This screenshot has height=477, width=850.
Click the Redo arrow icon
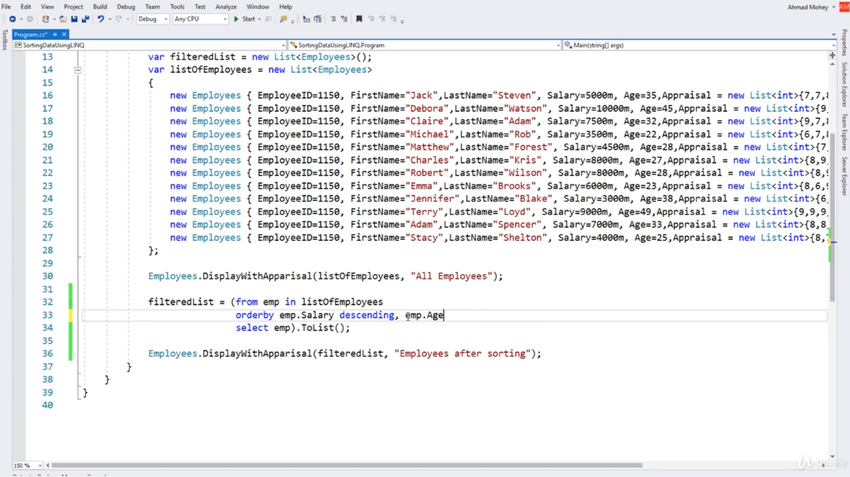click(x=119, y=19)
